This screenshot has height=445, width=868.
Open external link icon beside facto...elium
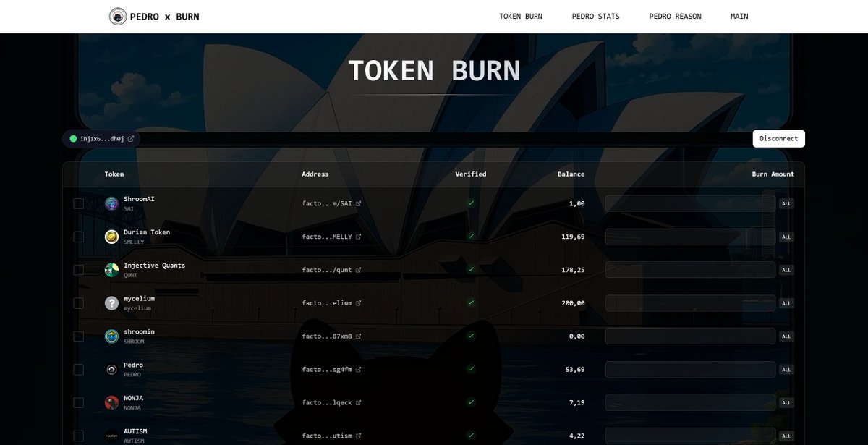pyautogui.click(x=358, y=303)
